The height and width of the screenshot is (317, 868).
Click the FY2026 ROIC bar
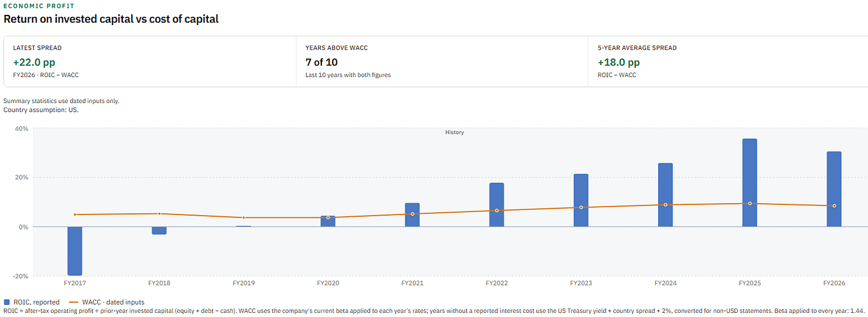tap(834, 189)
